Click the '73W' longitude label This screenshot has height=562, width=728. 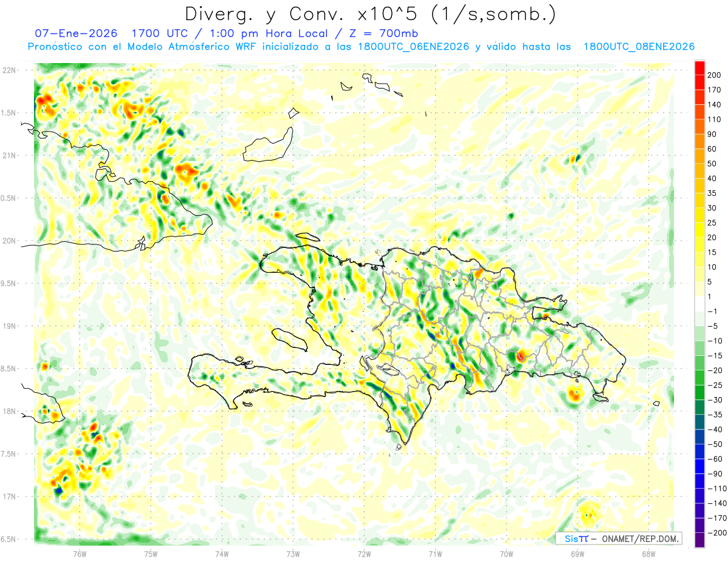(x=293, y=554)
